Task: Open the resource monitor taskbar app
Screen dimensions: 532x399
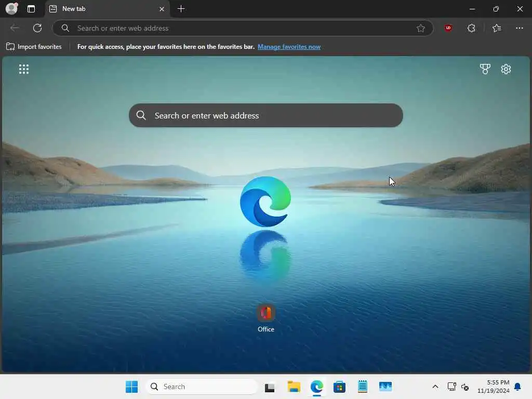Action: point(385,387)
